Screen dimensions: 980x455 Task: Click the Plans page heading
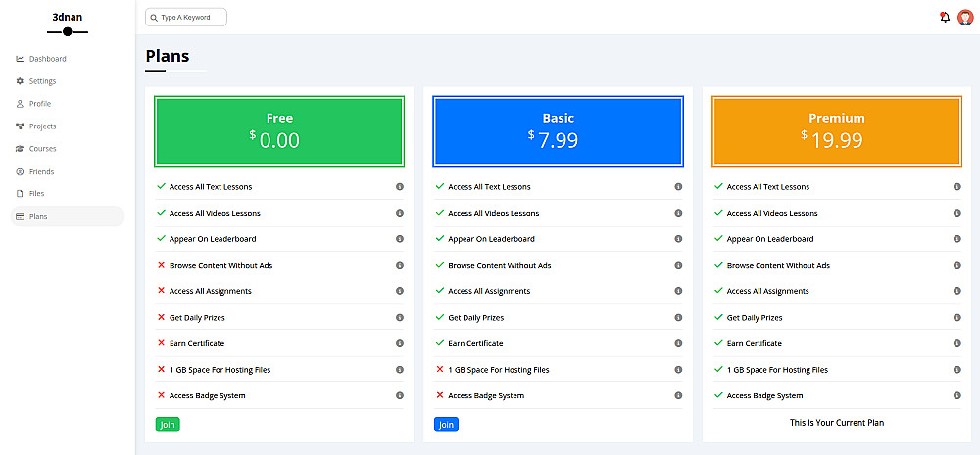(x=168, y=56)
